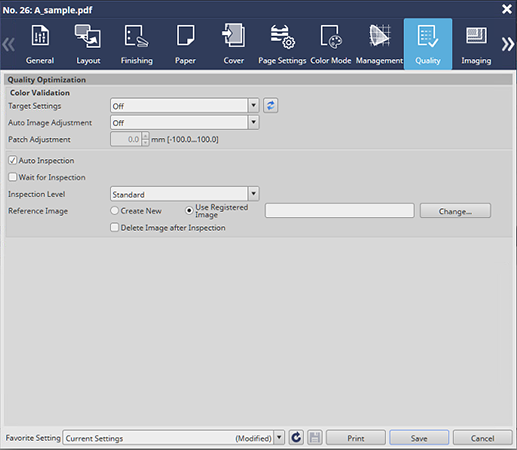Open the Color Mode palette icon
This screenshot has width=517, height=450.
point(331,36)
